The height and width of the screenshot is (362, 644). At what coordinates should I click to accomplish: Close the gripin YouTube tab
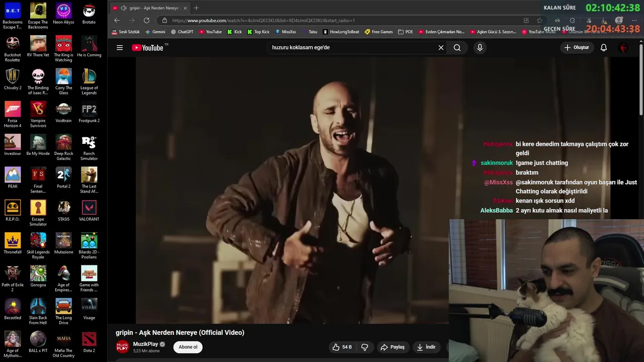(185, 8)
